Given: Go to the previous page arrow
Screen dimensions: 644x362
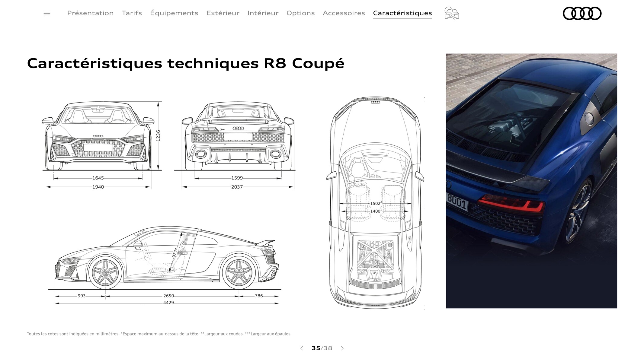Looking at the screenshot, I should click(x=301, y=348).
